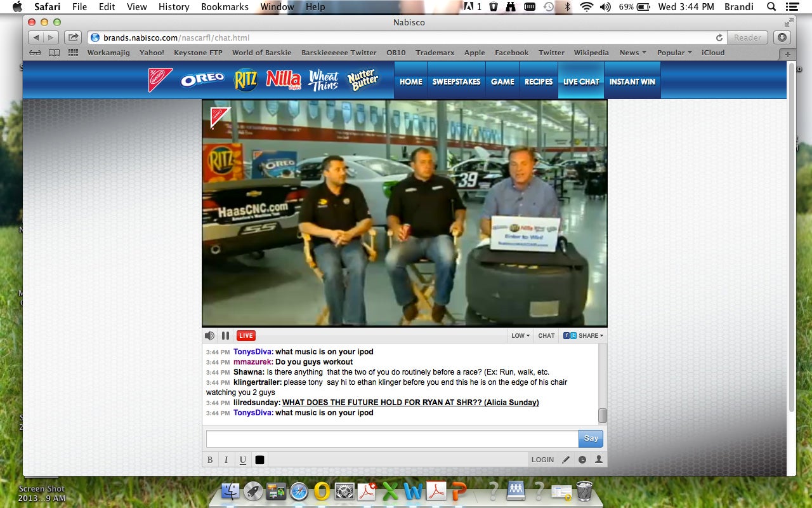This screenshot has height=508, width=812.
Task: Click the LOGIN button in chat toolbar
Action: coord(542,460)
